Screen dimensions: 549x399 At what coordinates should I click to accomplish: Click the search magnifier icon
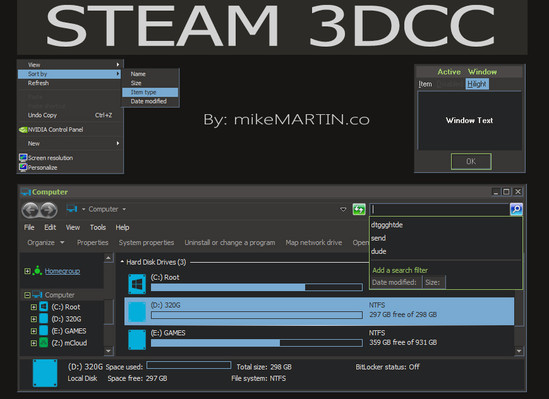point(516,209)
